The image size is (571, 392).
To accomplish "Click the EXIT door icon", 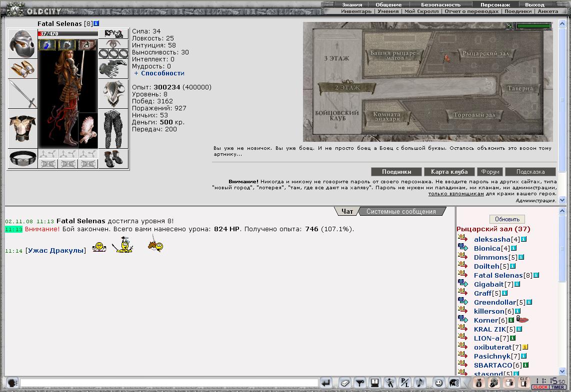I will pyautogui.click(x=524, y=382).
